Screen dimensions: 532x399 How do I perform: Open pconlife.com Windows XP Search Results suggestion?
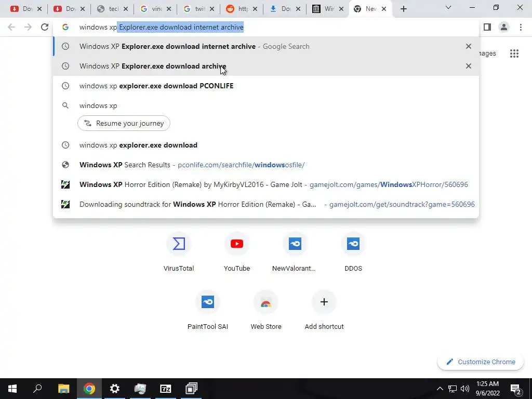pyautogui.click(x=265, y=165)
